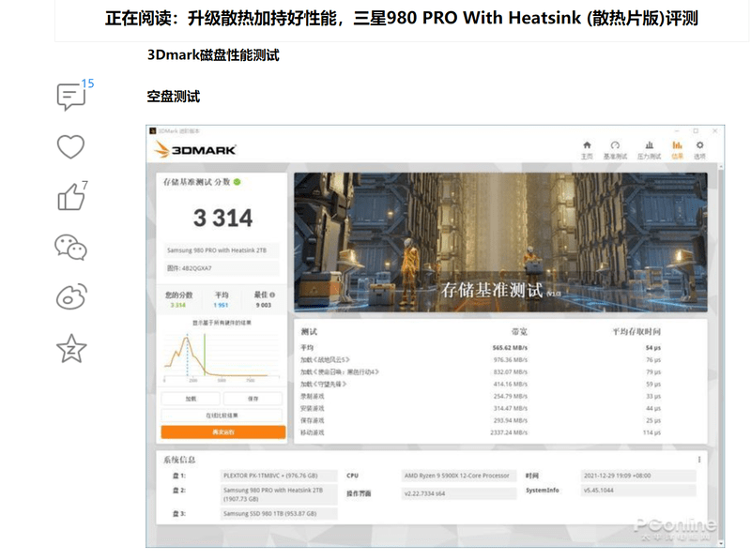Share the article via Weibo icon
The height and width of the screenshot is (560, 751).
71,296
